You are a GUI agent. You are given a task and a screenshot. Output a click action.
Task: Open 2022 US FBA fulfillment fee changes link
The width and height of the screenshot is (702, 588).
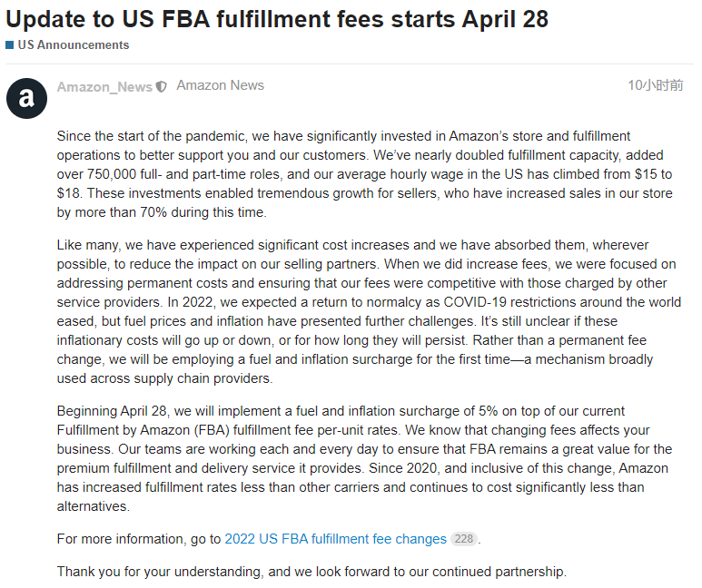coord(335,539)
